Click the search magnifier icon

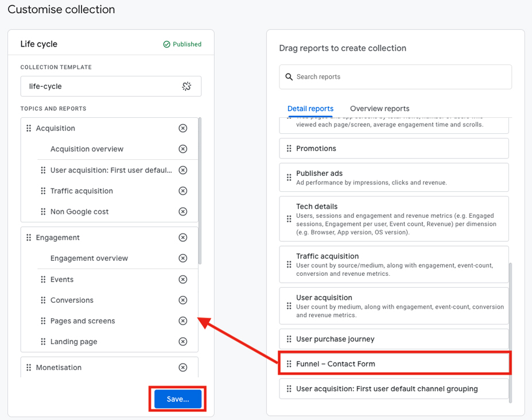289,77
